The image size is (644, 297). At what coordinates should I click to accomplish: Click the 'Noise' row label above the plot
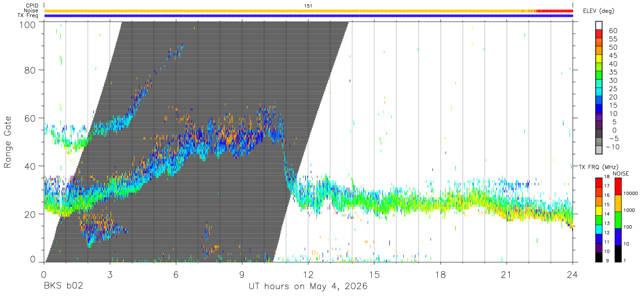(31, 10)
